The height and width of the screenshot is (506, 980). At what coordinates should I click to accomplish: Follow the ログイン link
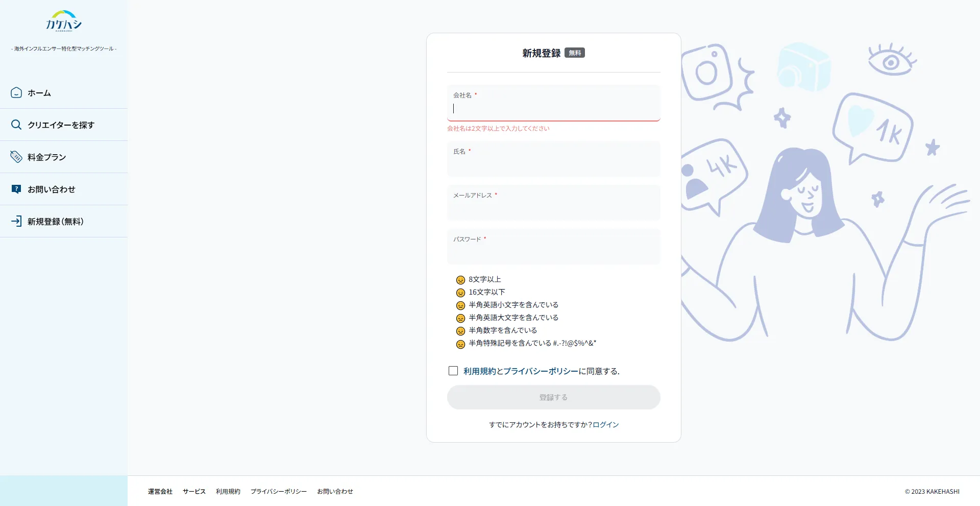click(x=605, y=424)
